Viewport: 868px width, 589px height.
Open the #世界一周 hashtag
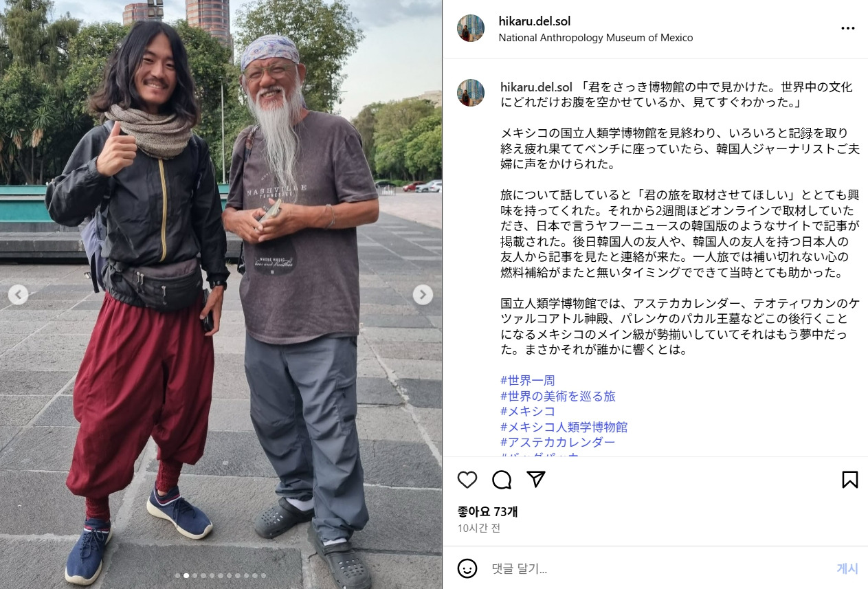coord(528,380)
